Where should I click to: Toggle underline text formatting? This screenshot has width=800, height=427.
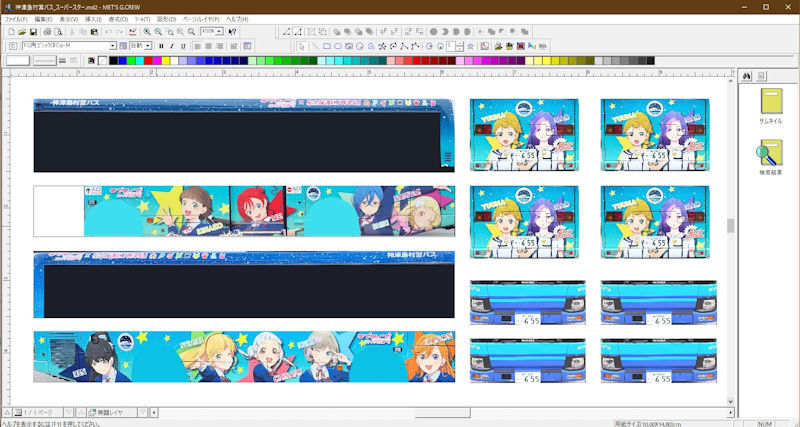click(183, 46)
